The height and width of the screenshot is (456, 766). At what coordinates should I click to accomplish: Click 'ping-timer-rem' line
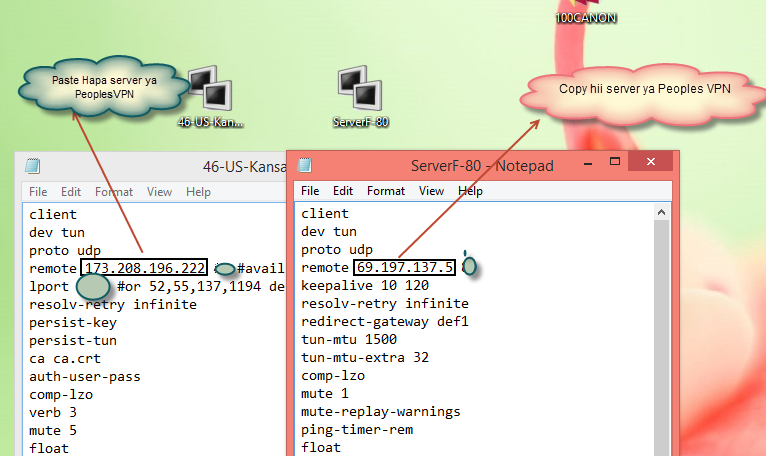pos(357,430)
